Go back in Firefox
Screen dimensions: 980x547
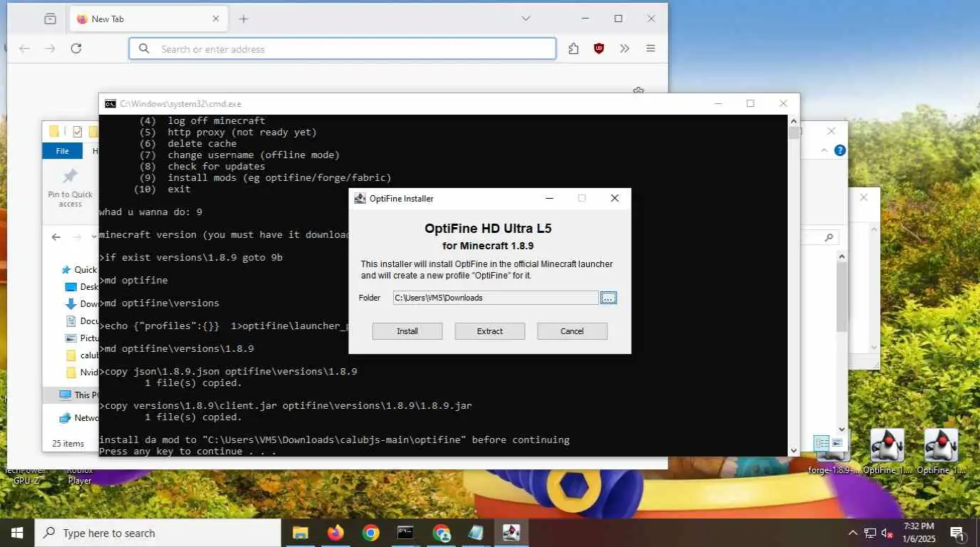pyautogui.click(x=25, y=48)
